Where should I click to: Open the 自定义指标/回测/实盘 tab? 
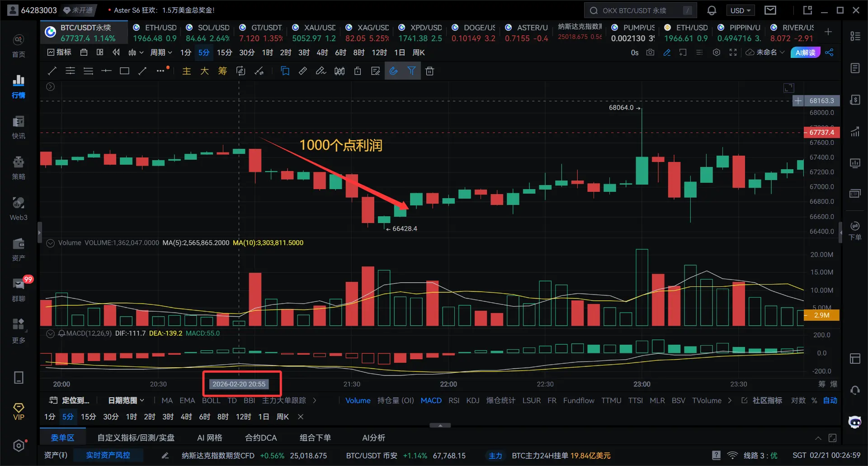pyautogui.click(x=136, y=437)
